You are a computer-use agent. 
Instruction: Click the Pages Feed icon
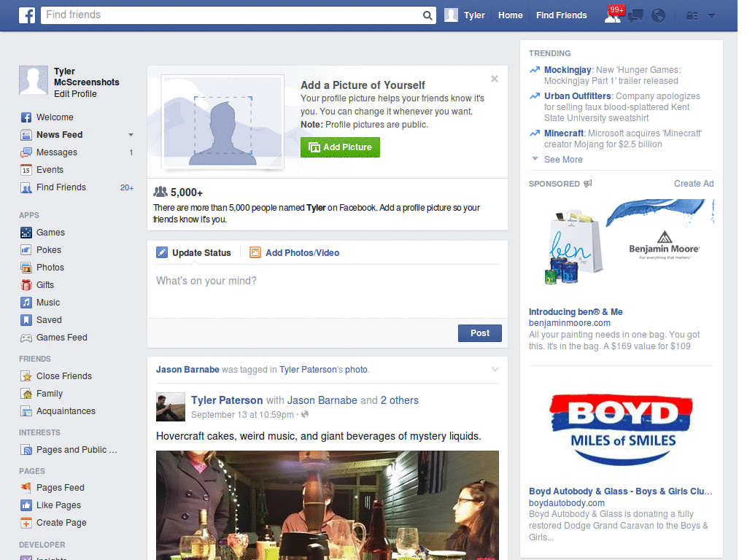(26, 488)
